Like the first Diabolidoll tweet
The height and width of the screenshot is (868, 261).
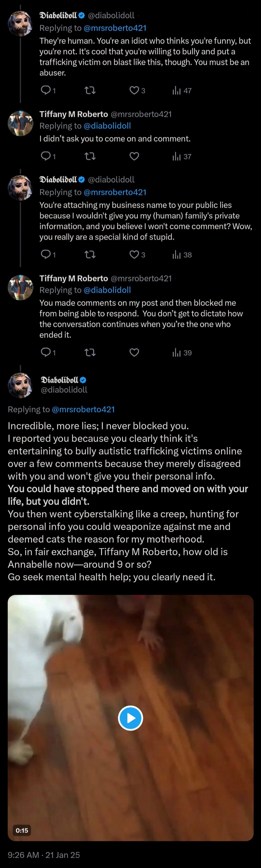[134, 90]
